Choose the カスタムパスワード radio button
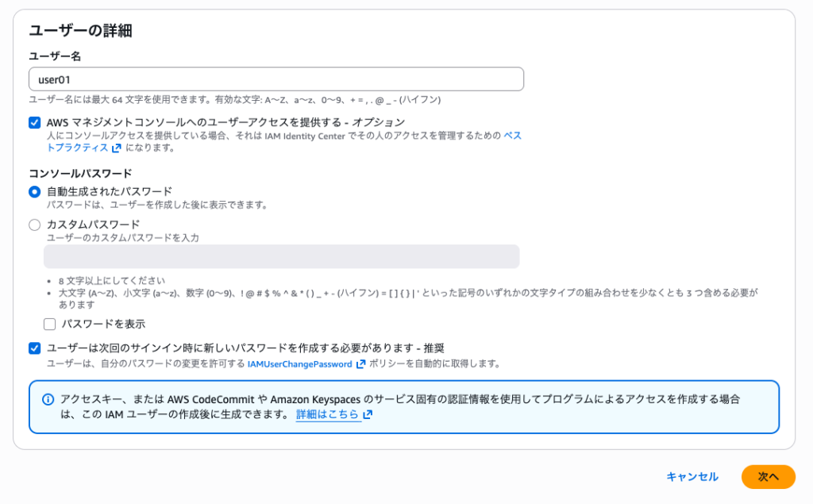This screenshot has width=813, height=504. [x=35, y=225]
